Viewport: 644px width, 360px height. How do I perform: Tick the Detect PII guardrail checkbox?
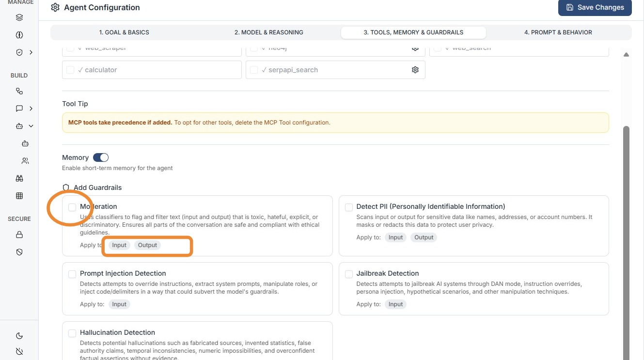pos(349,207)
